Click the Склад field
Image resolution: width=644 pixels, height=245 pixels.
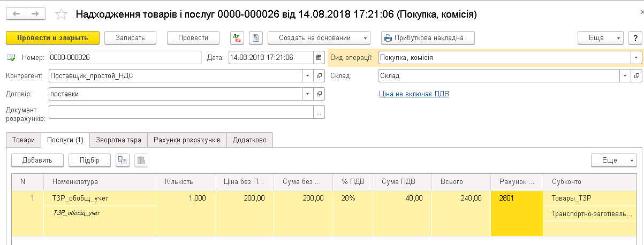click(499, 76)
